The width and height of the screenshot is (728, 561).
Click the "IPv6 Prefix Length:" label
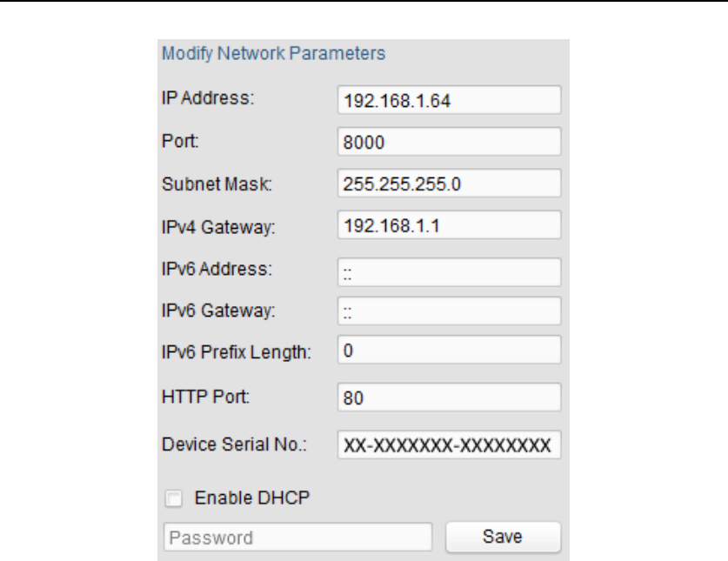[237, 353]
